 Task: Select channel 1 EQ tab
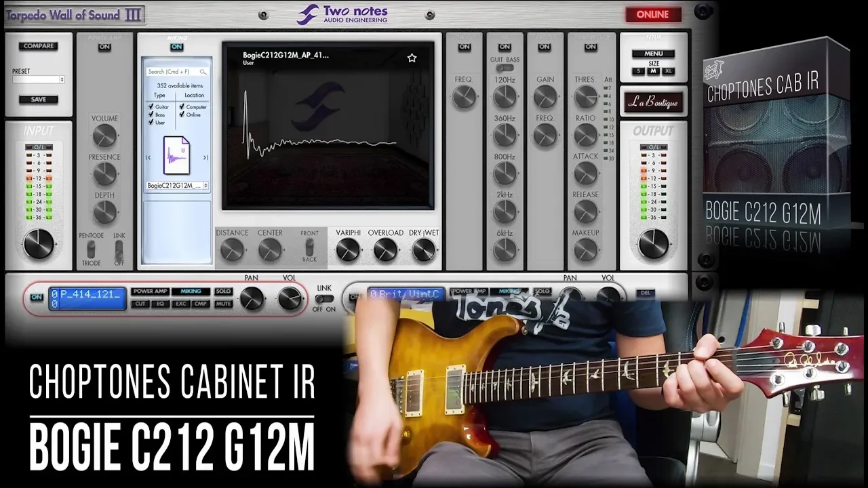(x=161, y=304)
